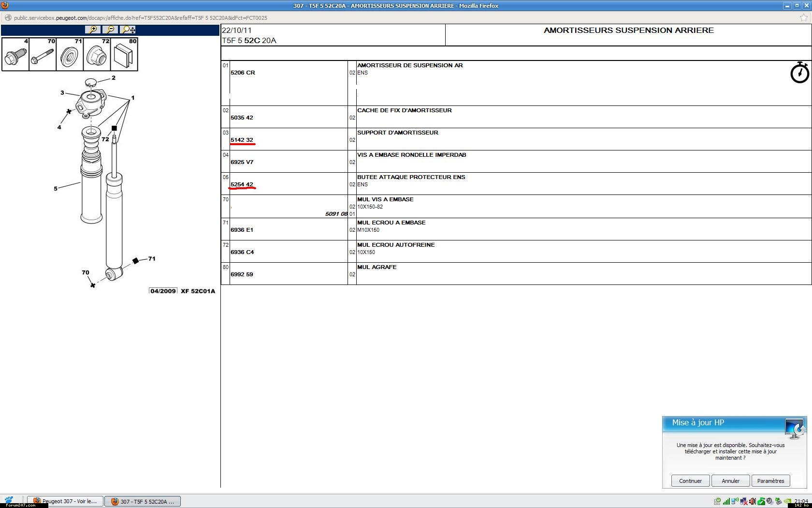The image size is (812, 508).
Task: Click MUL AGRAFE description
Action: 377,267
